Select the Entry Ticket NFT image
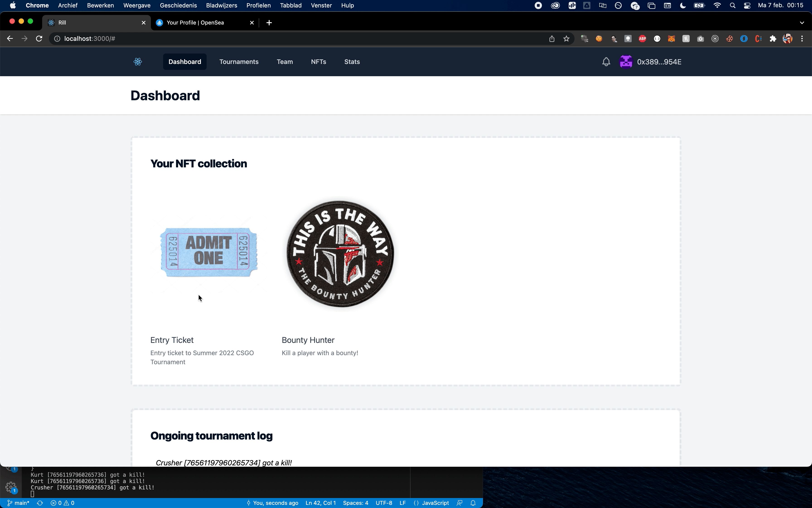Screen dimensions: 812x508 209,253
